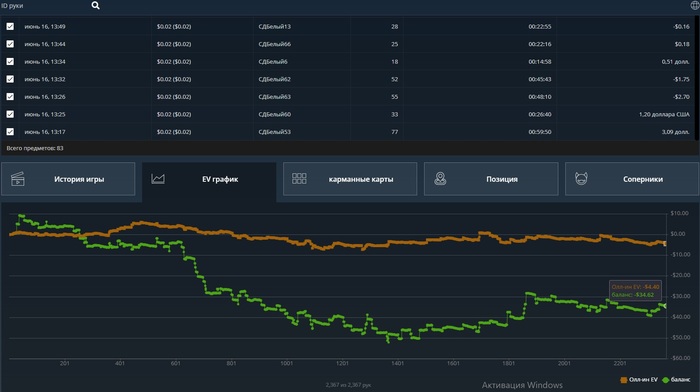The image size is (700, 392).
Task: Click the 2,367 из 2,367 рук label
Action: [348, 384]
